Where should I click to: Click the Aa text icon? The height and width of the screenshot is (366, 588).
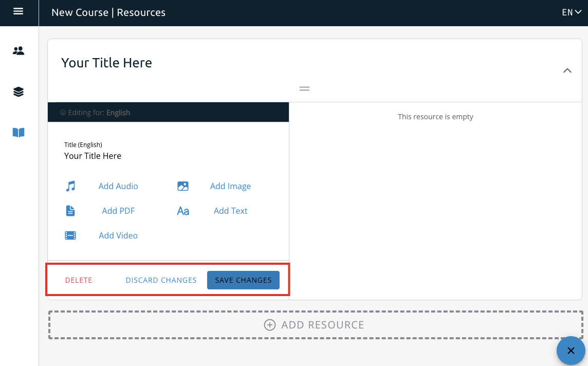(183, 211)
